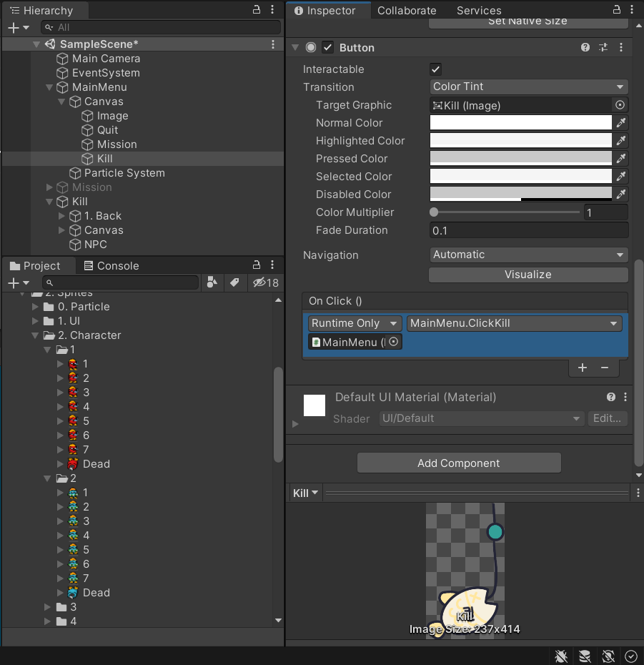
Task: Add new On Click event entry
Action: 583,368
